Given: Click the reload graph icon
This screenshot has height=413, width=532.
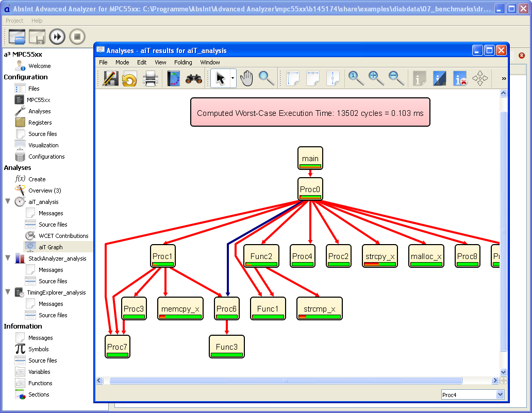Looking at the screenshot, I should 130,79.
